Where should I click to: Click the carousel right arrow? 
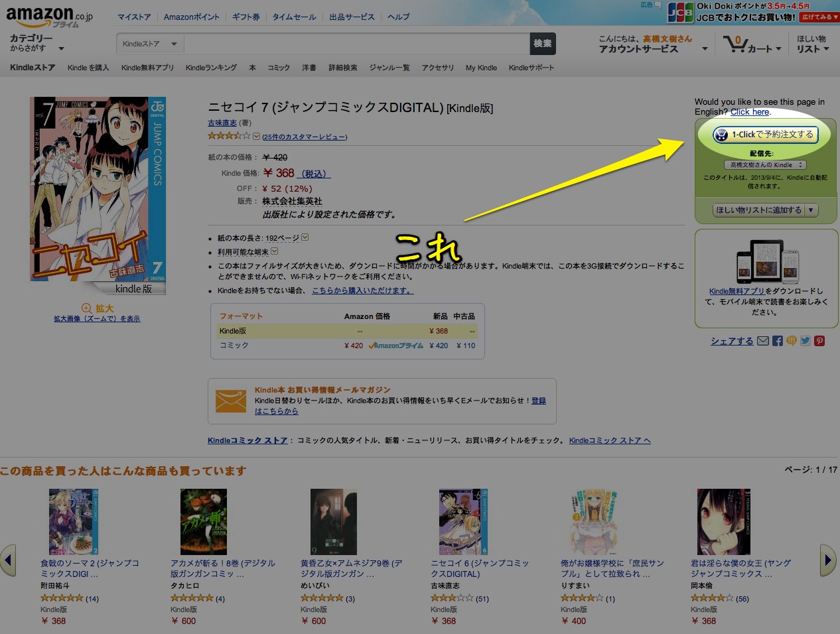[x=828, y=560]
